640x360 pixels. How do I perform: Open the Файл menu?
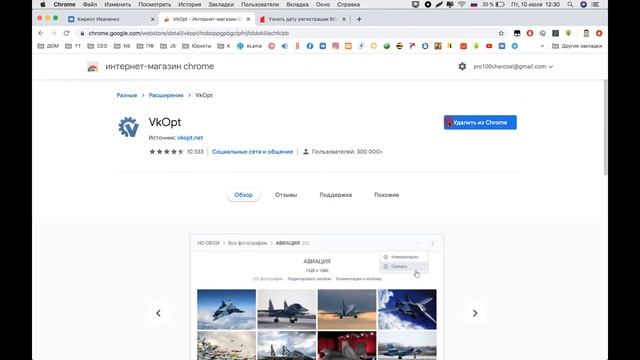[x=90, y=4]
